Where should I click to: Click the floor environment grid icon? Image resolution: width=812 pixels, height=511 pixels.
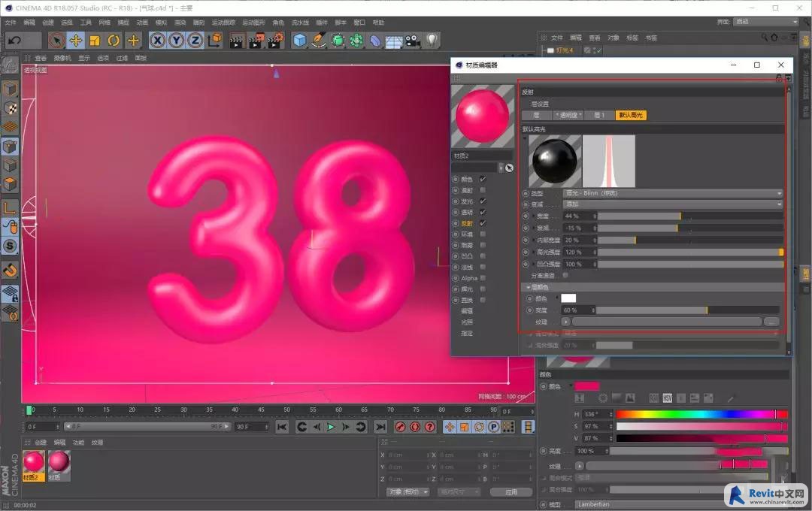[x=393, y=41]
